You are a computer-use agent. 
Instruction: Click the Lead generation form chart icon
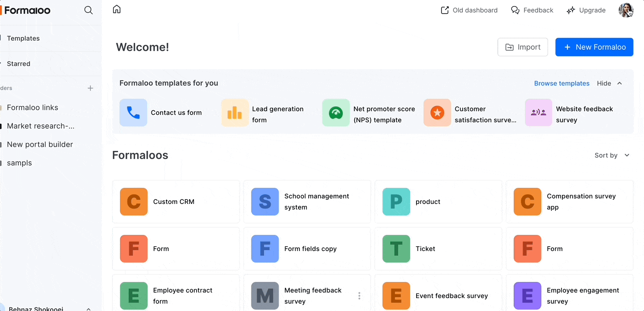click(x=235, y=113)
